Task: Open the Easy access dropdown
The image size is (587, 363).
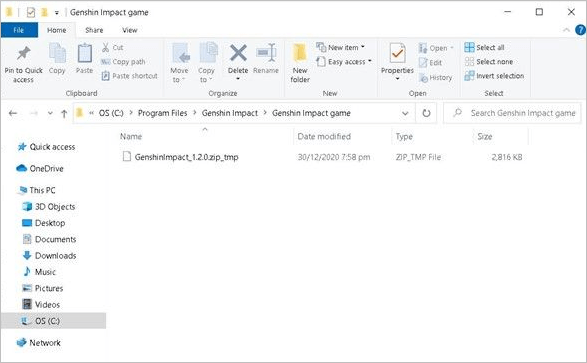Action: (369, 61)
